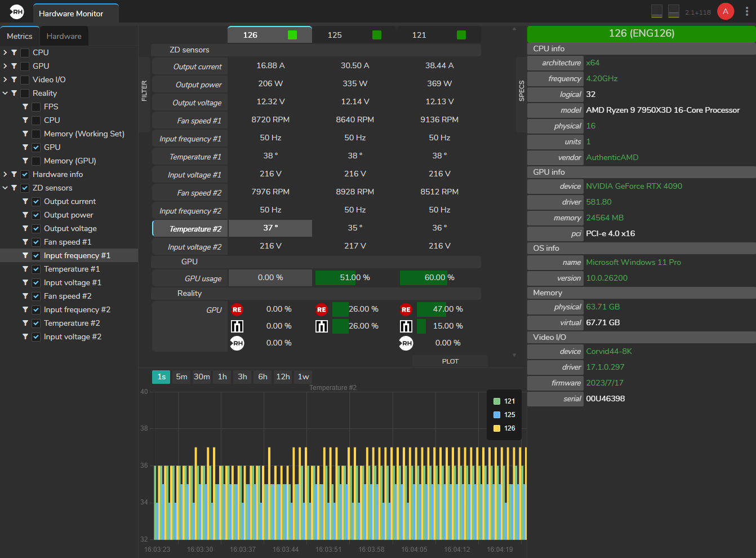Set the time range to 30m

click(x=202, y=377)
